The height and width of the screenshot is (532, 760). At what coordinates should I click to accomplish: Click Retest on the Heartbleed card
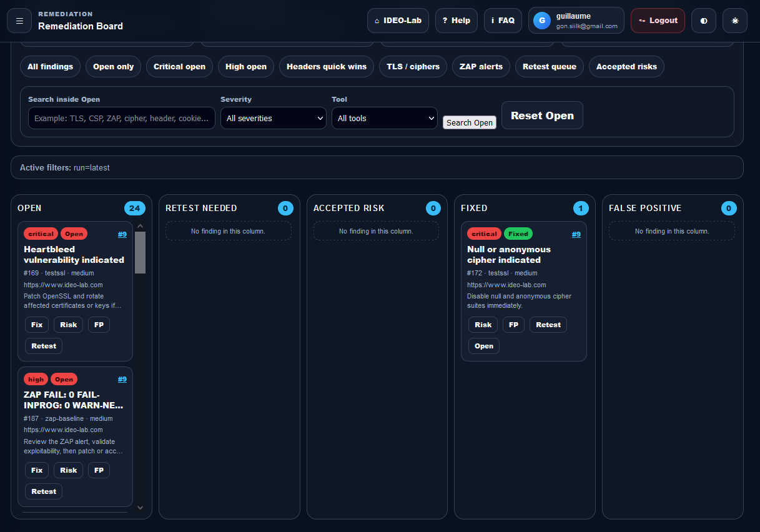pos(44,346)
